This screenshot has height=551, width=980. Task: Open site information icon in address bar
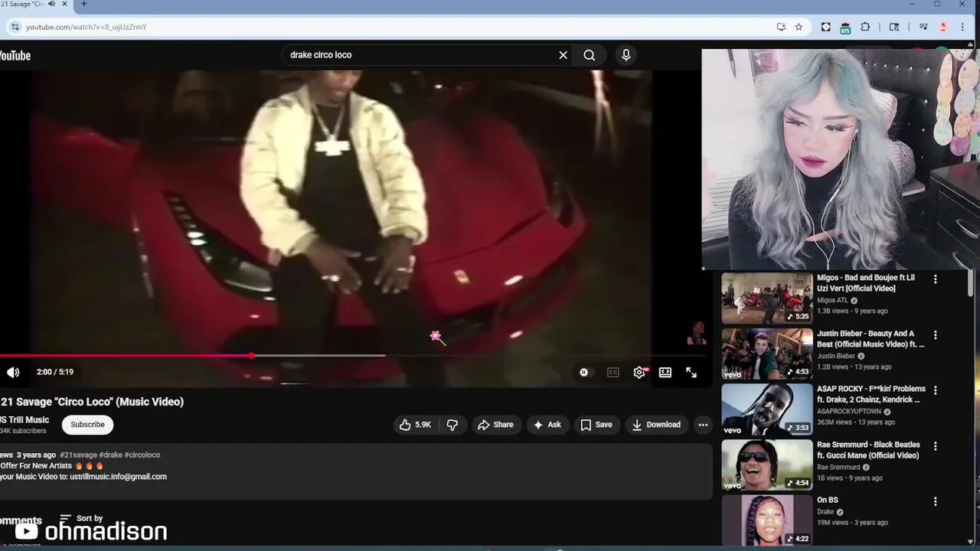(x=14, y=27)
